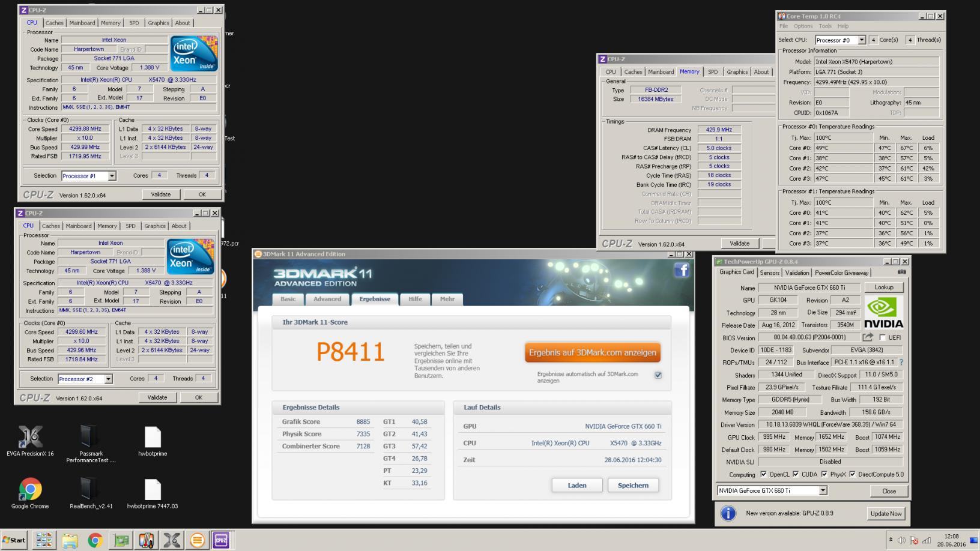Click the Update Now button in GPU-Z
The image size is (980, 551).
(x=886, y=514)
